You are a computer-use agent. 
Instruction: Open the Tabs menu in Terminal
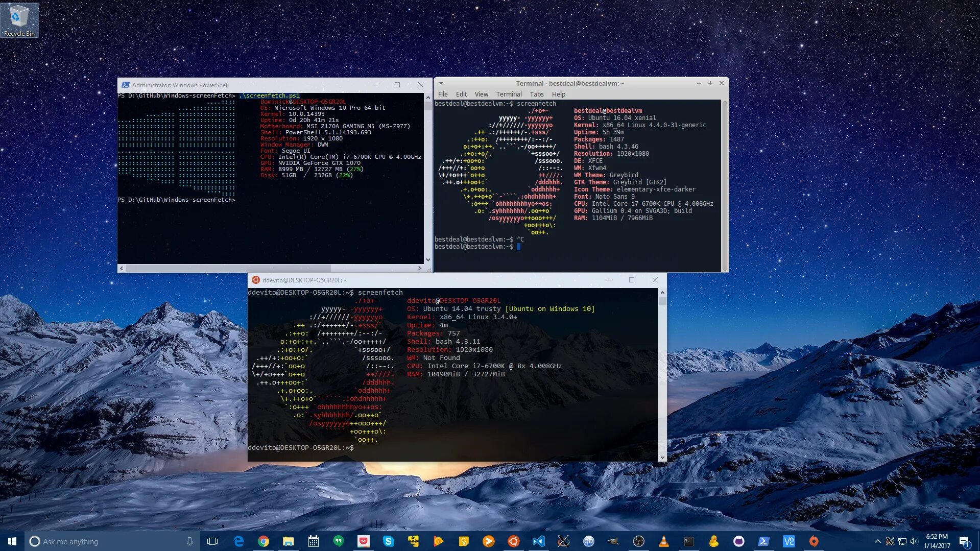(537, 94)
